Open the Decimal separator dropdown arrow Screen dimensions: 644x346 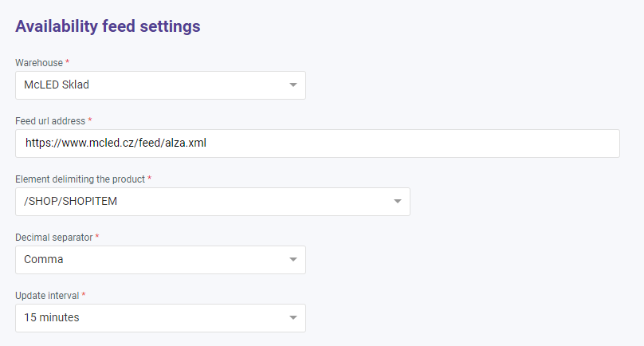coord(293,260)
